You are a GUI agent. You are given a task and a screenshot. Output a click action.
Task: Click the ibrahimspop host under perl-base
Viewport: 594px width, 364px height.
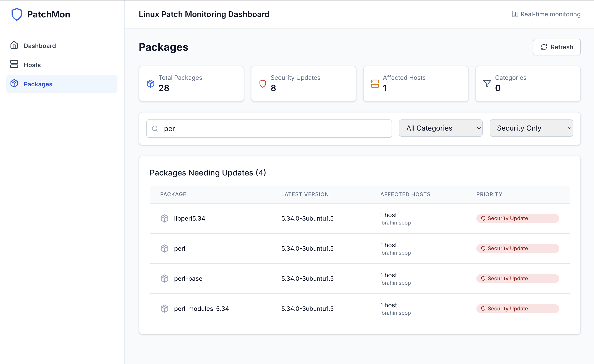pos(395,283)
